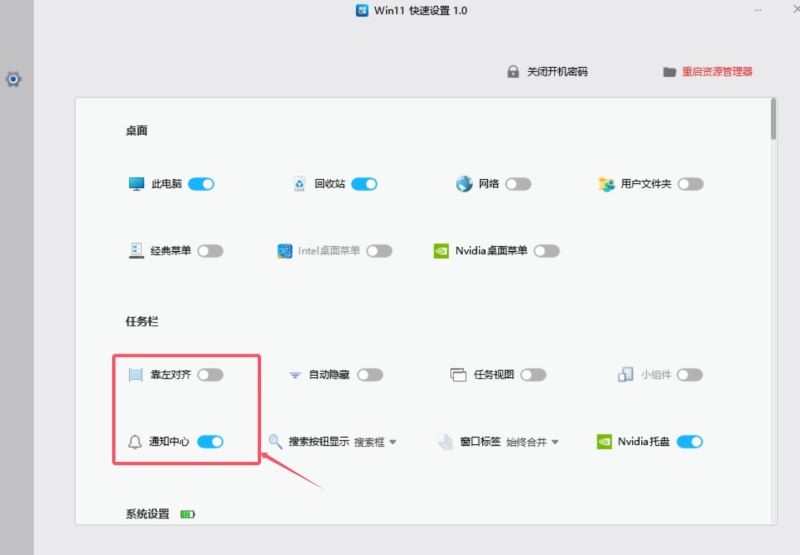The width and height of the screenshot is (800, 555).
Task: Click the 网络 globe icon
Action: (464, 184)
